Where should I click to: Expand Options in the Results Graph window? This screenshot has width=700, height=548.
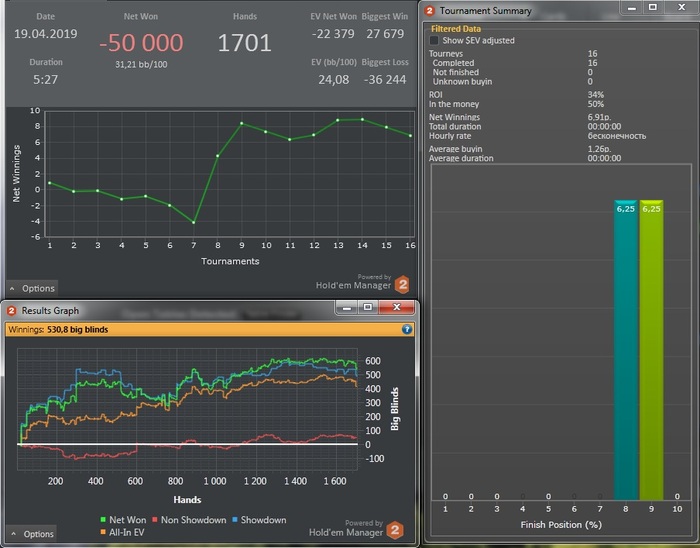[33, 534]
